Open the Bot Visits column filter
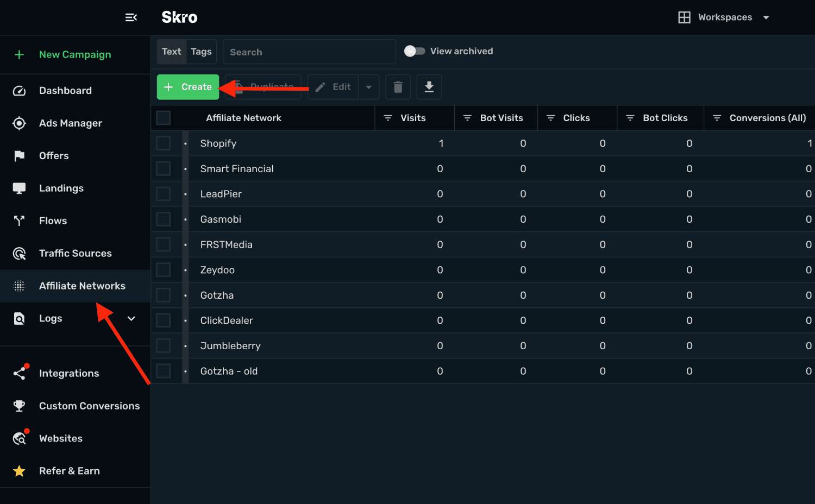The height and width of the screenshot is (504, 815). coord(467,118)
